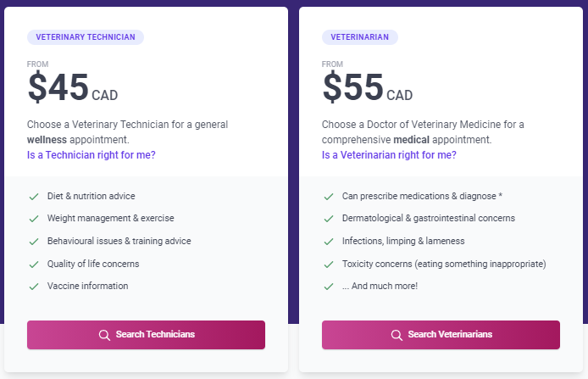Viewport: 588px width, 379px height.
Task: Click checkmark next to Infections, limping & lameness
Action: (329, 242)
